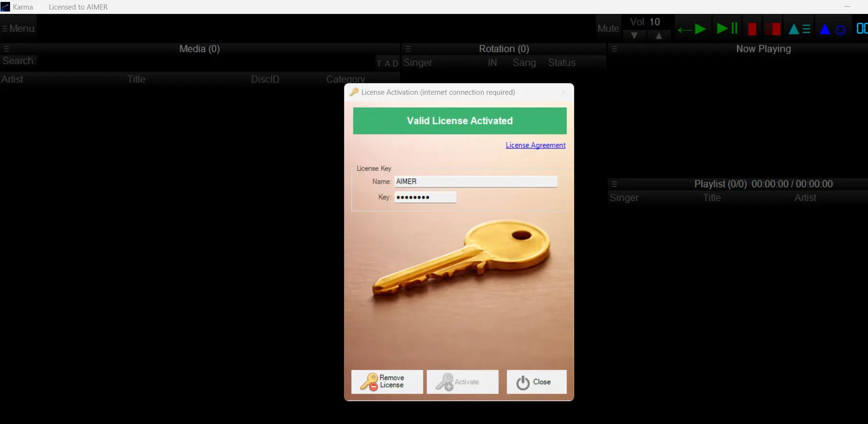Minimize the Karma window

(x=847, y=7)
